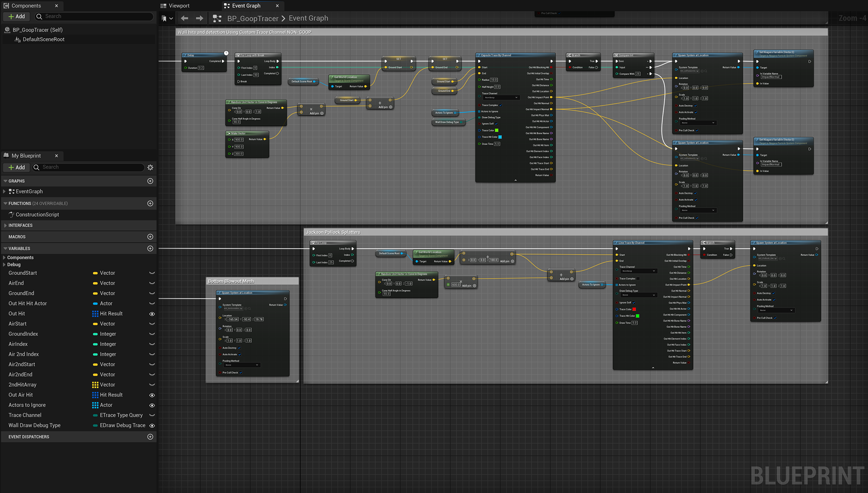Click Add pin on multiply node near cone vector
Viewport: 868px width, 493px height.
tap(316, 114)
